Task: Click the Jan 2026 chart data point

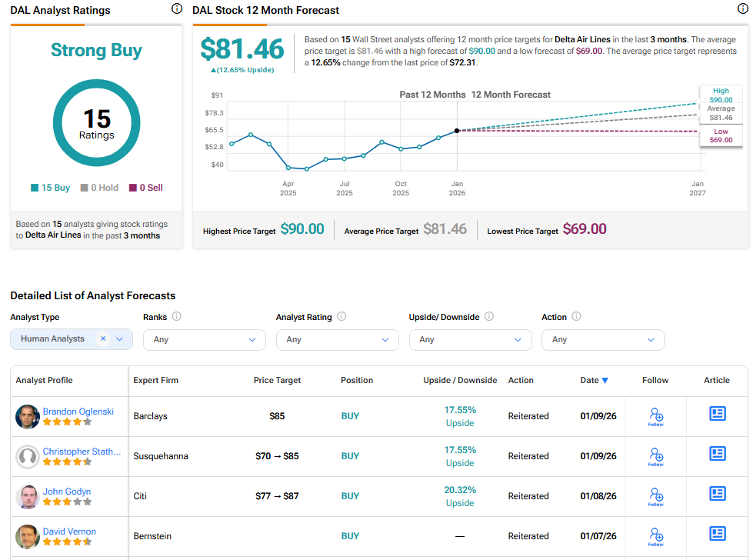Action: click(457, 131)
